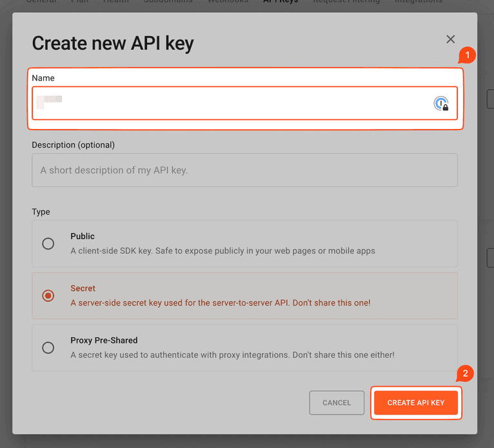
Task: Click the orange annotation badge numbered 2
Action: tap(465, 374)
